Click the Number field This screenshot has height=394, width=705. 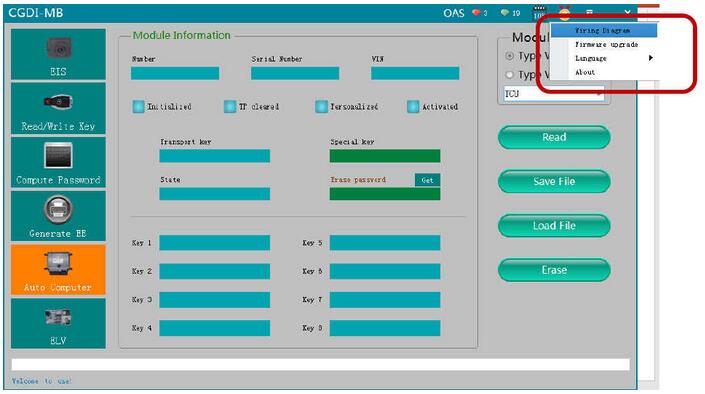[175, 73]
